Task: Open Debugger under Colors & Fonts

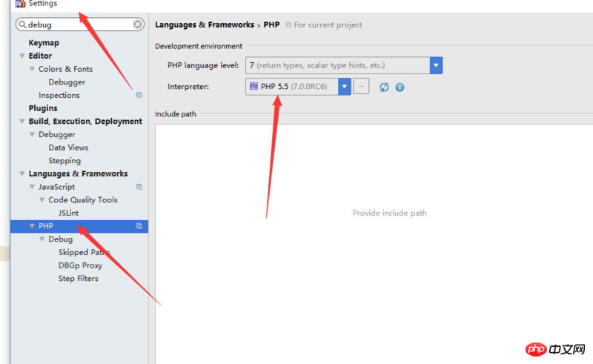Action: [67, 82]
